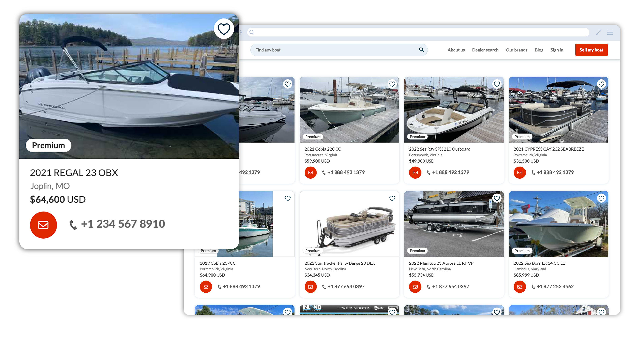Viewport: 644px width, 340px height.
Task: Open the 2019 Cobia 237CC title
Action: point(218,263)
